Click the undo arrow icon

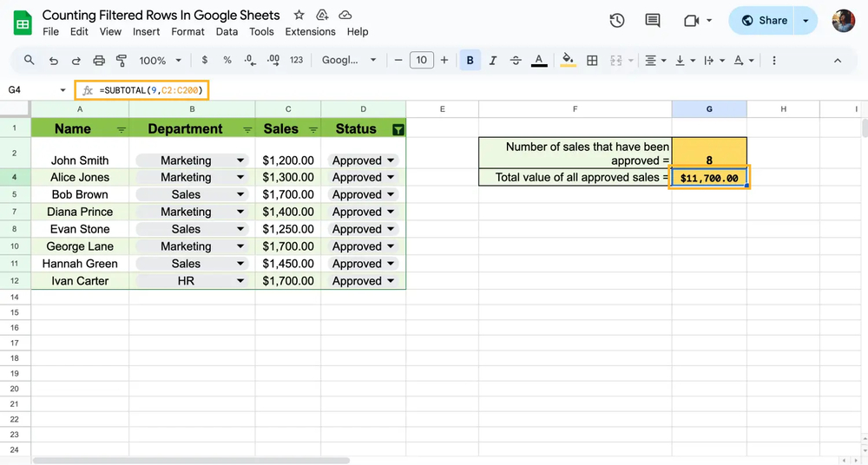[x=54, y=61]
